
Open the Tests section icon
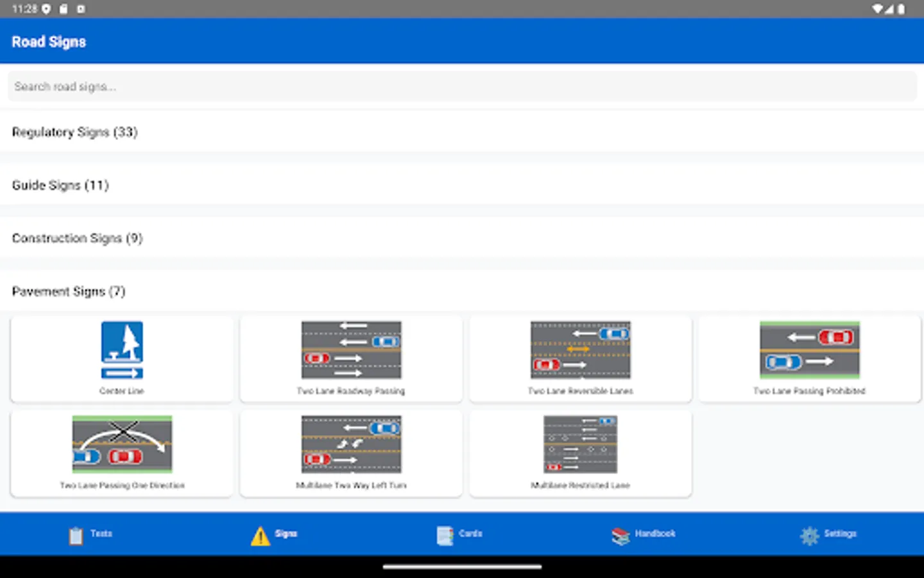[75, 534]
